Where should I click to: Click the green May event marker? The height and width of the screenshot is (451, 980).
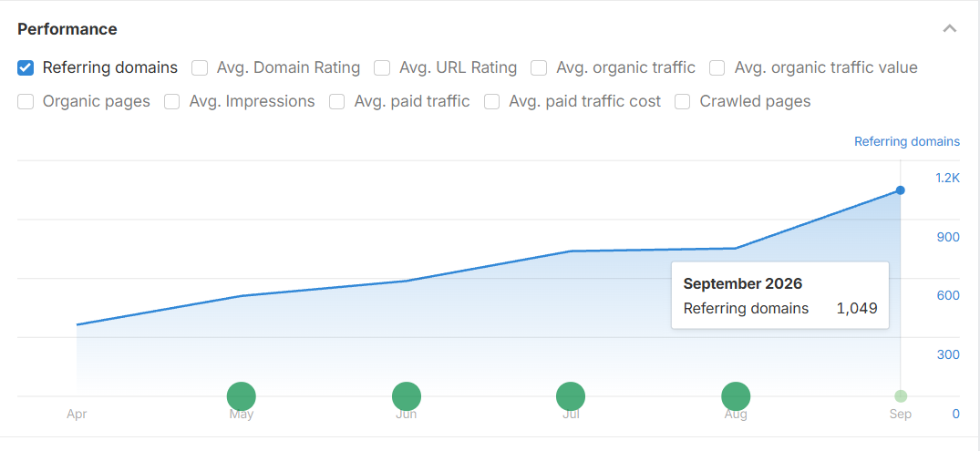[242, 396]
